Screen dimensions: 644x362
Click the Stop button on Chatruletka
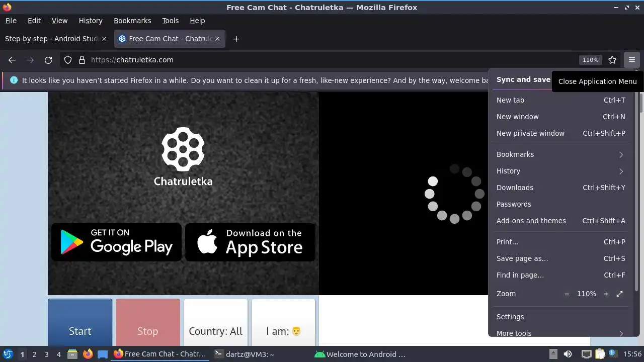148,323
